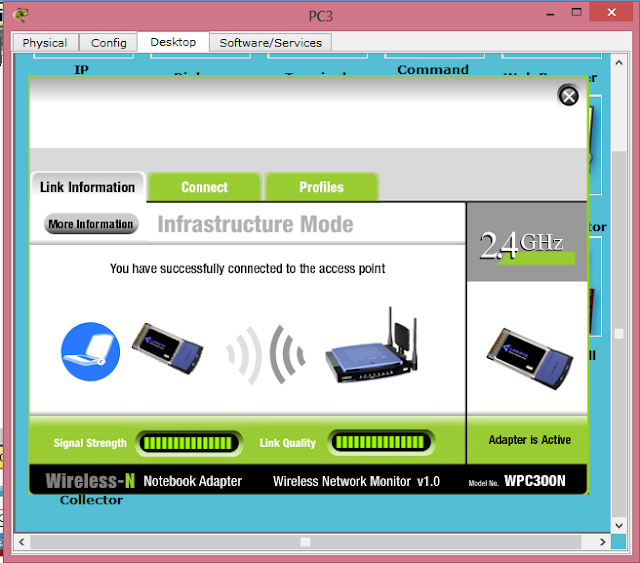The width and height of the screenshot is (640, 563).
Task: Click the notebook adapter card next to laptop
Action: 167,349
